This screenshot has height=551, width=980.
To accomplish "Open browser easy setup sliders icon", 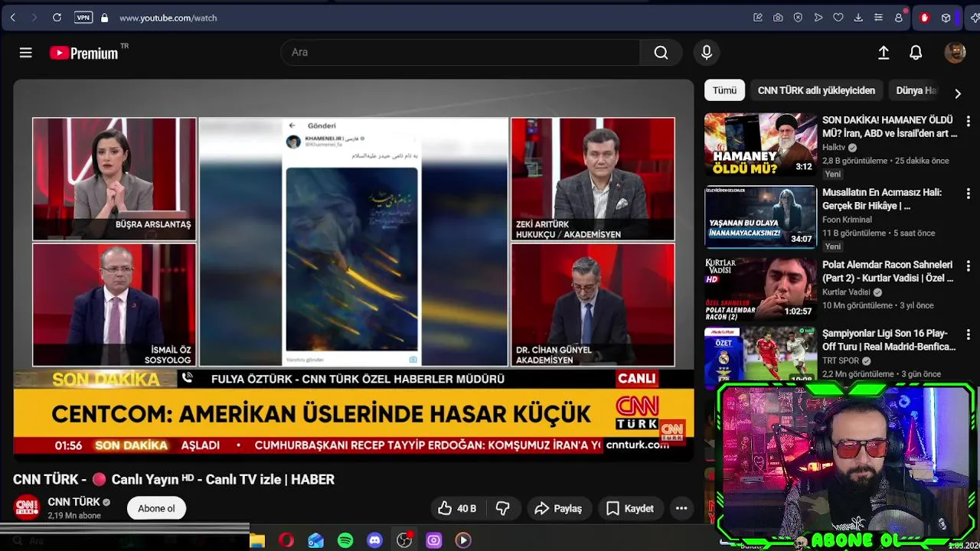I will click(x=878, y=18).
